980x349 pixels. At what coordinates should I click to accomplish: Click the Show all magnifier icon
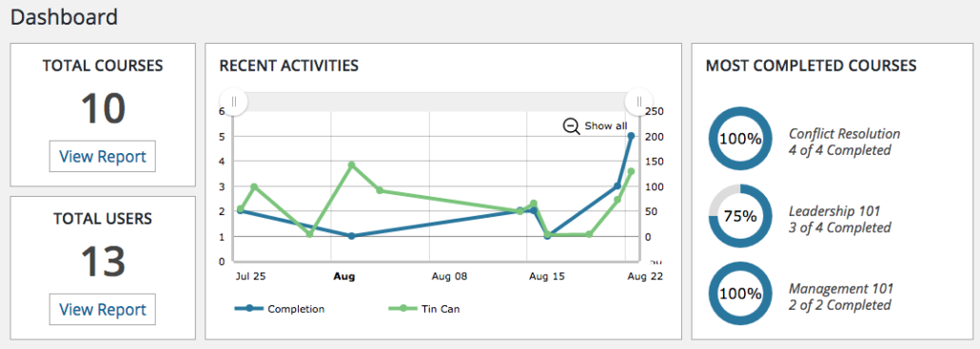coord(571,126)
